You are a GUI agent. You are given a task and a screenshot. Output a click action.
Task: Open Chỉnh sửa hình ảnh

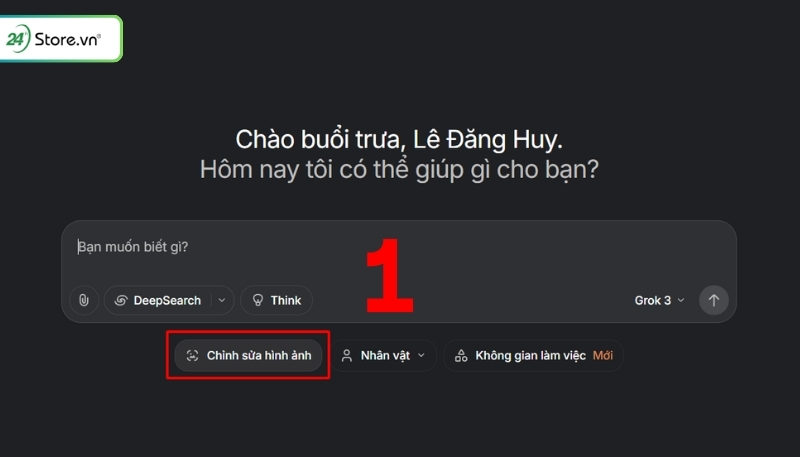pos(248,356)
